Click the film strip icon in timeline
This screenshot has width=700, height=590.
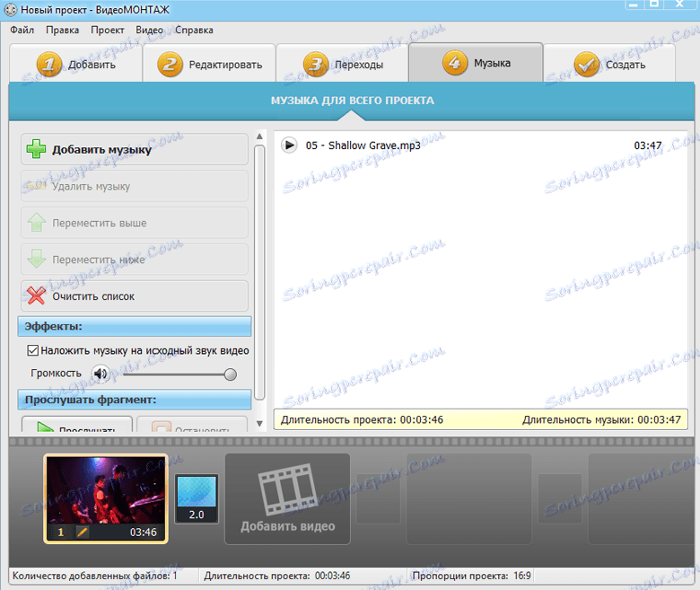tap(287, 489)
